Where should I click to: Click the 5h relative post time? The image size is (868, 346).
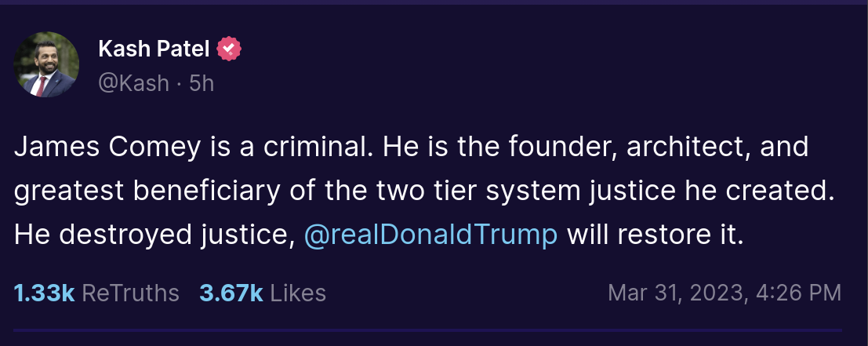click(x=202, y=82)
